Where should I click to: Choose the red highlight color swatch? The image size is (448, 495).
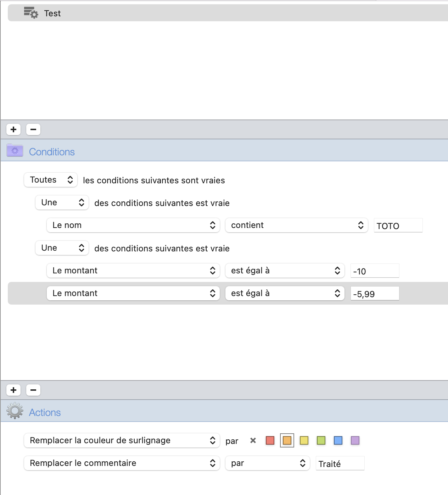click(270, 440)
